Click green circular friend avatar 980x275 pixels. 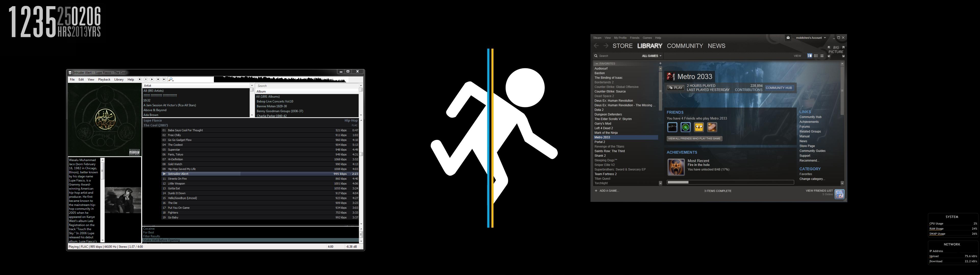coord(686,127)
